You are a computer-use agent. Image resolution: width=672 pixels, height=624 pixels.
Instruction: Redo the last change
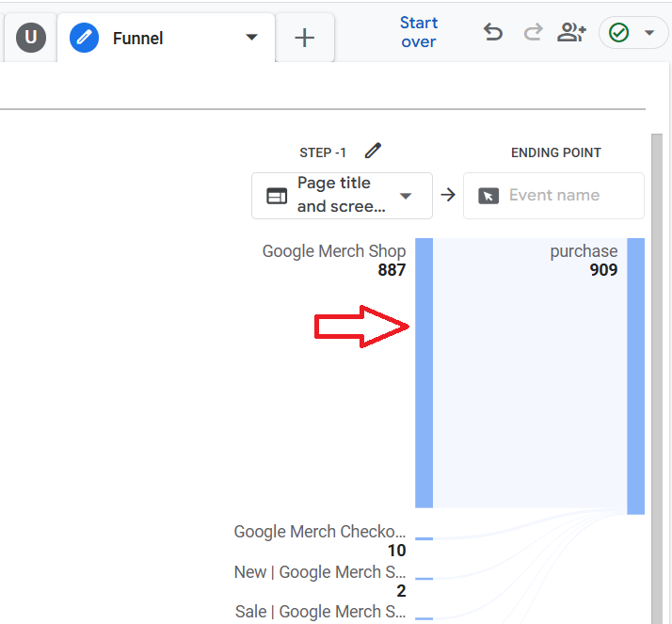(x=533, y=32)
